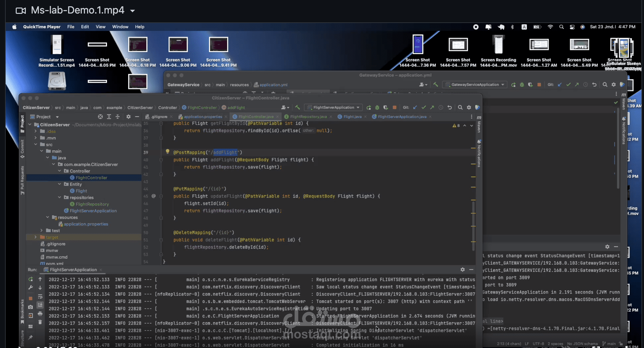Viewport: 644px width, 348px height.
Task: Toggle Pull Requests tool window stripe button
Action: tap(22, 180)
